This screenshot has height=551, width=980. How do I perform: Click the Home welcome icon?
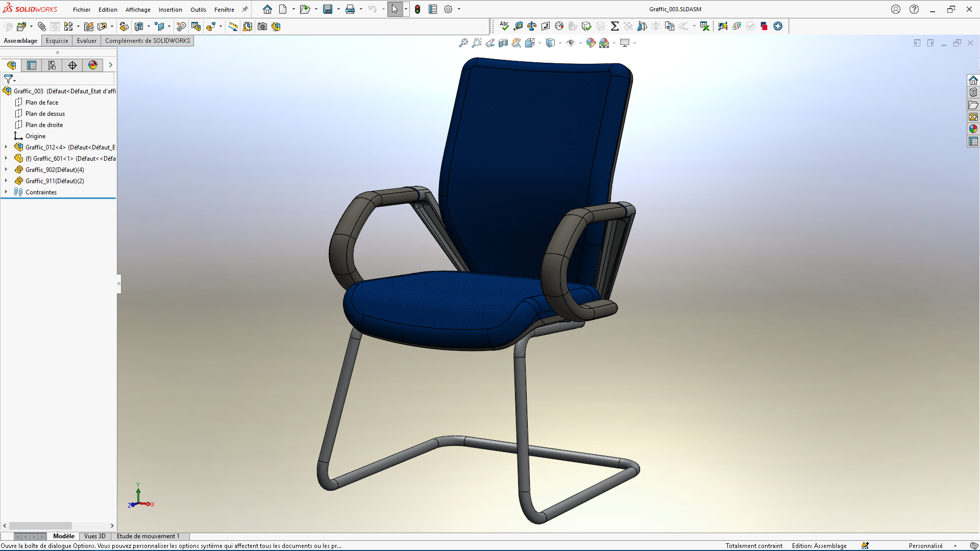pyautogui.click(x=267, y=9)
